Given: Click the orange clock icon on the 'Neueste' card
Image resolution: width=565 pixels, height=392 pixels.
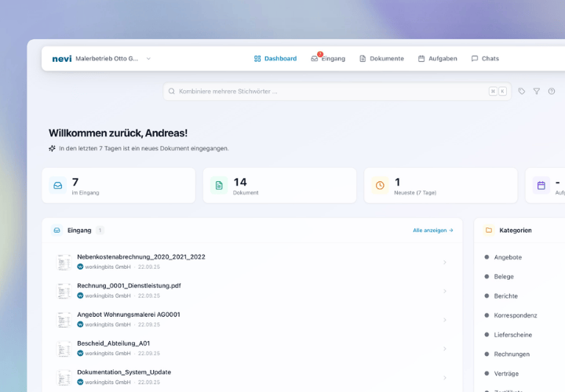Looking at the screenshot, I should point(380,185).
